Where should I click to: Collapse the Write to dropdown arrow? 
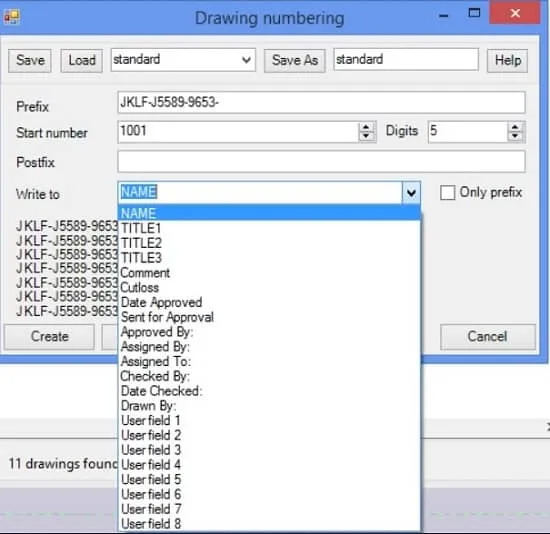pos(411,192)
